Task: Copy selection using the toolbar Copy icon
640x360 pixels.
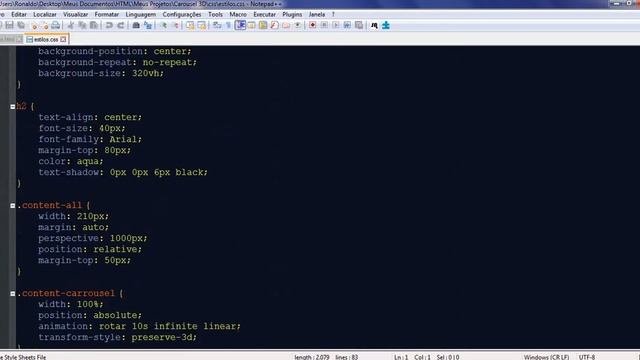Action: click(x=82, y=25)
